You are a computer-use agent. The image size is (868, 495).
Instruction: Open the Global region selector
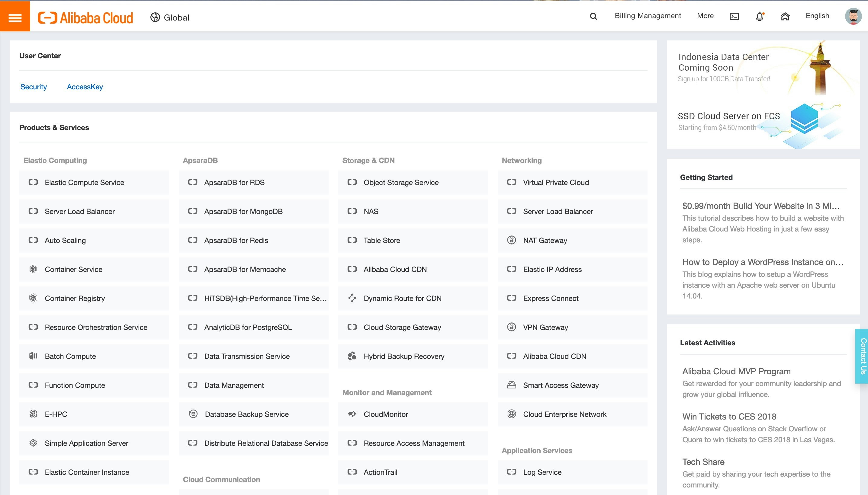tap(170, 17)
